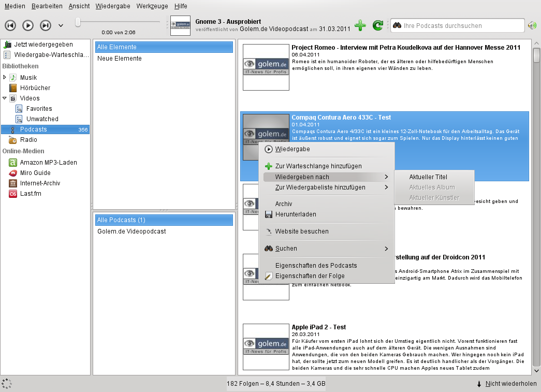Image resolution: width=541 pixels, height=392 pixels.
Task: Start playback with the play button
Action: [28, 25]
